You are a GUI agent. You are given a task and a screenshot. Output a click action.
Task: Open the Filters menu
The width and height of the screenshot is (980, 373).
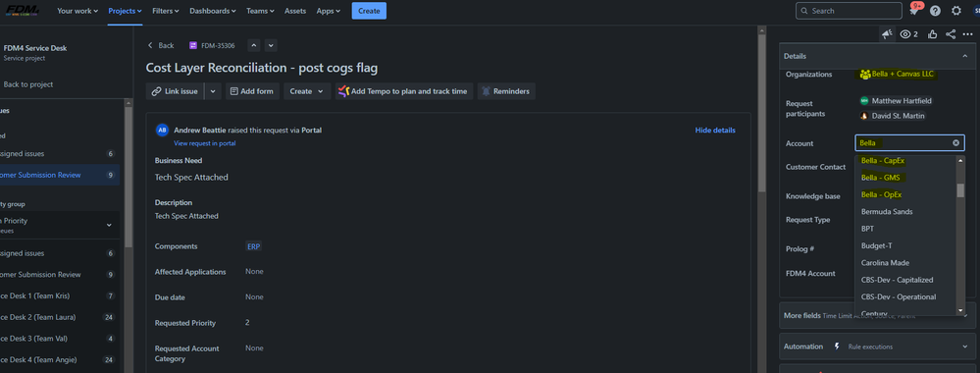pos(166,11)
